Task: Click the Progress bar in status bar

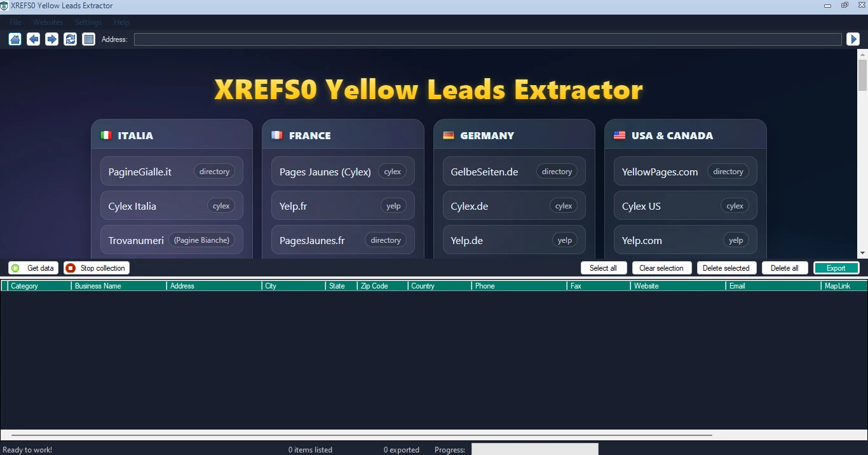Action: 534,449
